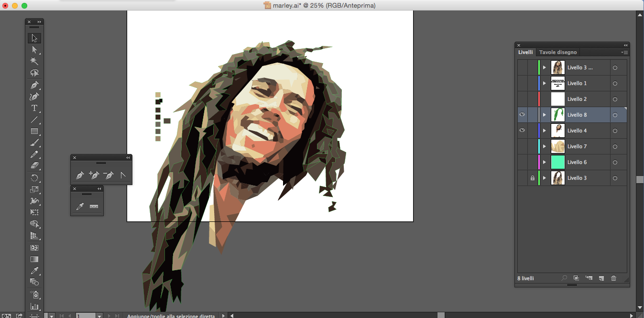Click the artboard number input field

[x=86, y=316]
